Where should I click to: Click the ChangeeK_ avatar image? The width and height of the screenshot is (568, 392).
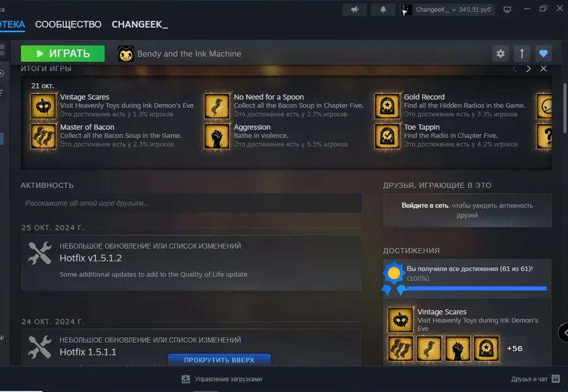(x=406, y=9)
